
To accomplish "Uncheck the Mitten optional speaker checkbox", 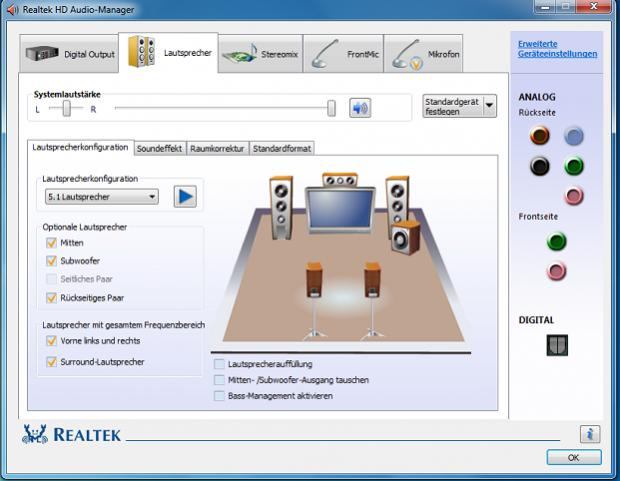I will [51, 243].
